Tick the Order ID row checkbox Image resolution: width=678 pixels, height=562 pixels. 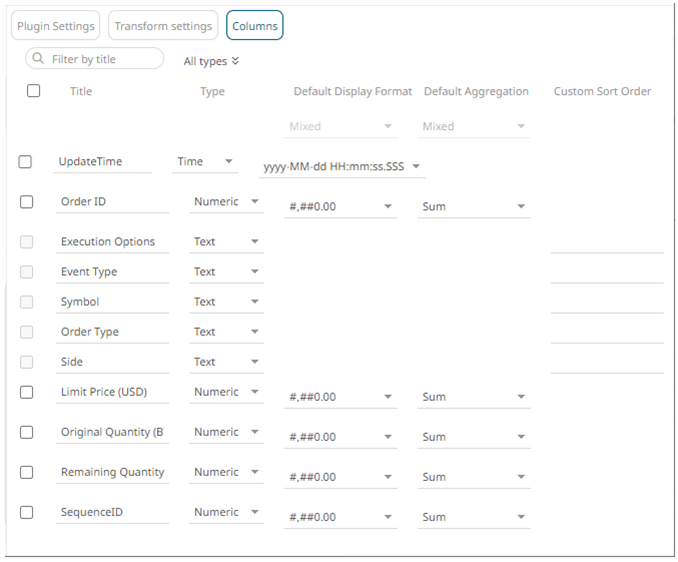(26, 202)
